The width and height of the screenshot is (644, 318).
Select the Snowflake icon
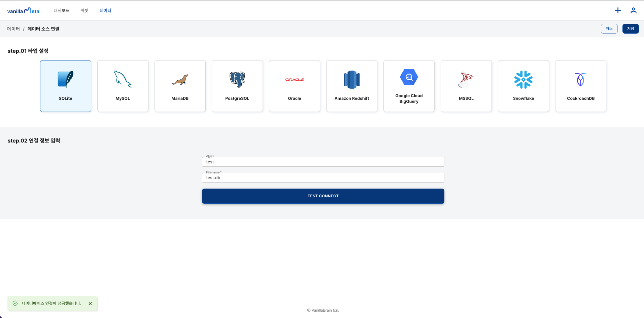click(523, 80)
